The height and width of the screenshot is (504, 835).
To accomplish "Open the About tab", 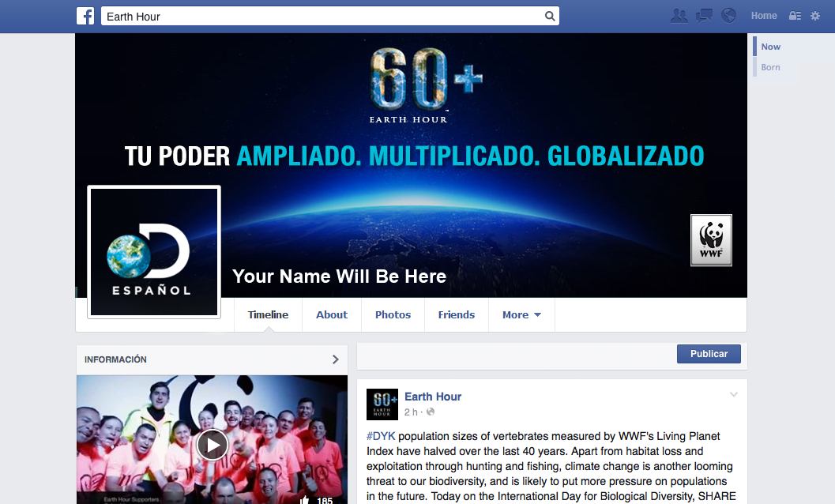I will (x=332, y=315).
